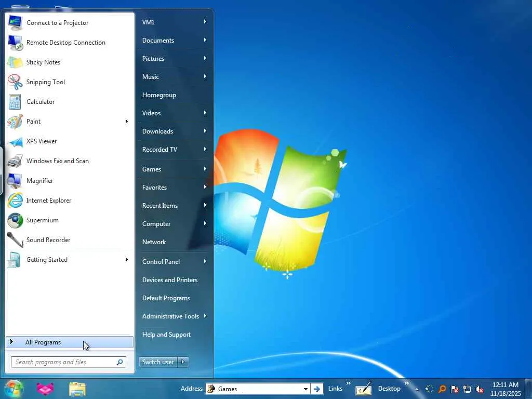The height and width of the screenshot is (399, 532).
Task: Click the orange magnifier tray icon
Action: [442, 389]
